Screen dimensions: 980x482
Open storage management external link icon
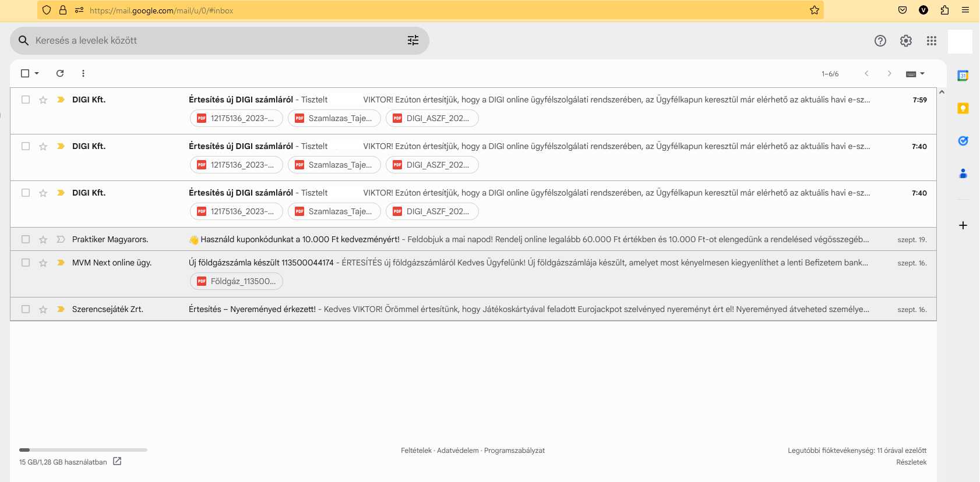pos(117,461)
